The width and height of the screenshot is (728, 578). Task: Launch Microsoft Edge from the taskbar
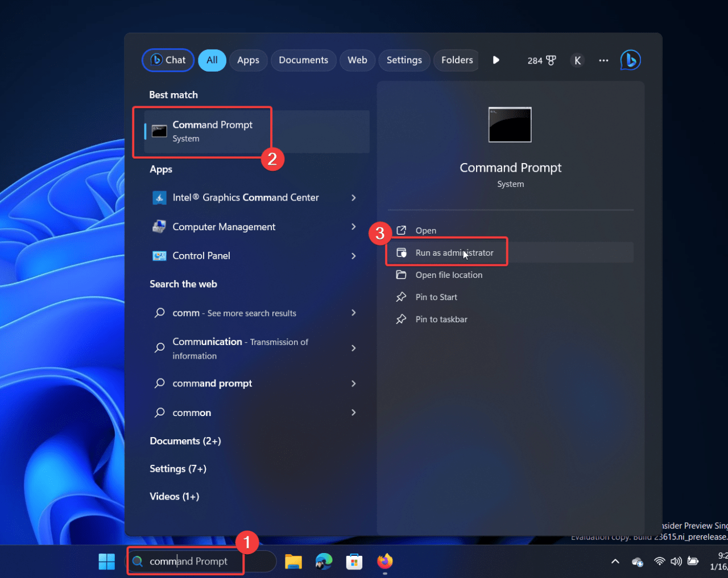(x=324, y=562)
